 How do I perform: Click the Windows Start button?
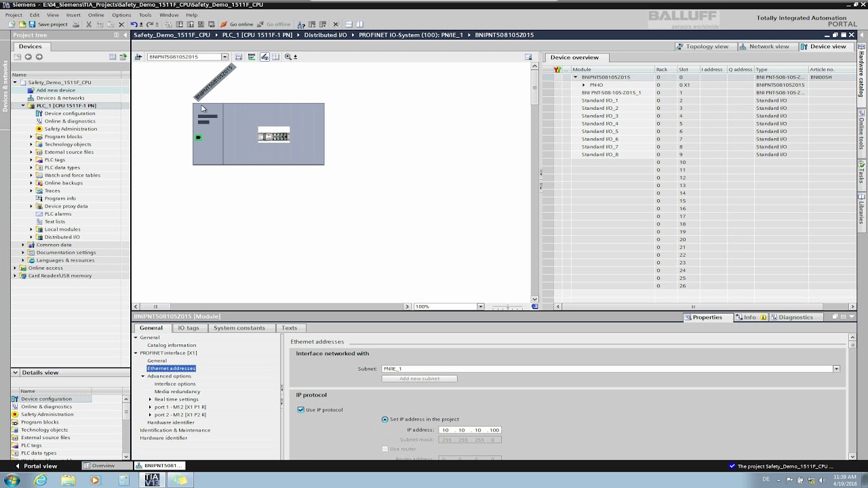pyautogui.click(x=12, y=481)
